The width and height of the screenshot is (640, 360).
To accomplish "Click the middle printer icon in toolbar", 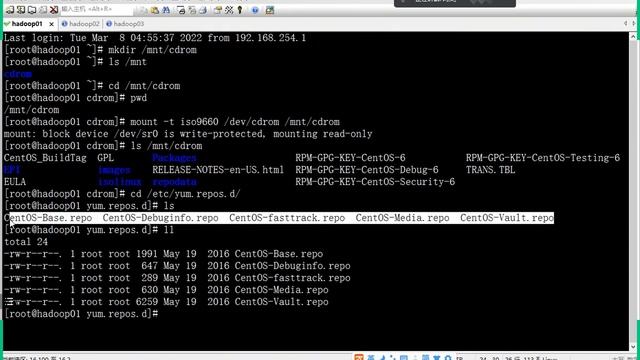I will pos(192,10).
